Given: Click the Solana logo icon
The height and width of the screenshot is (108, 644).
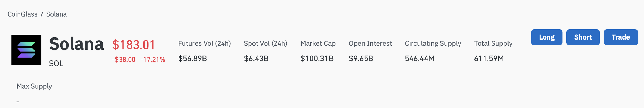Looking at the screenshot, I should pyautogui.click(x=26, y=50).
